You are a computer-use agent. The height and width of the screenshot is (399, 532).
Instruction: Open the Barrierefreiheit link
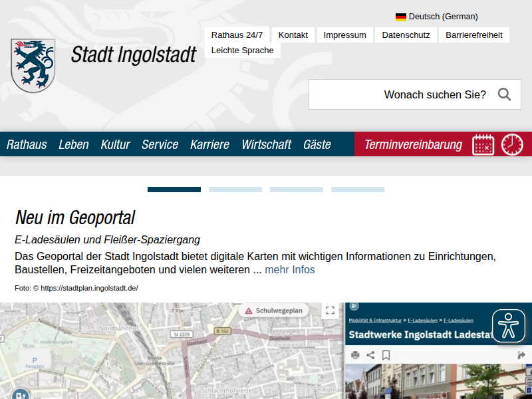click(x=474, y=35)
